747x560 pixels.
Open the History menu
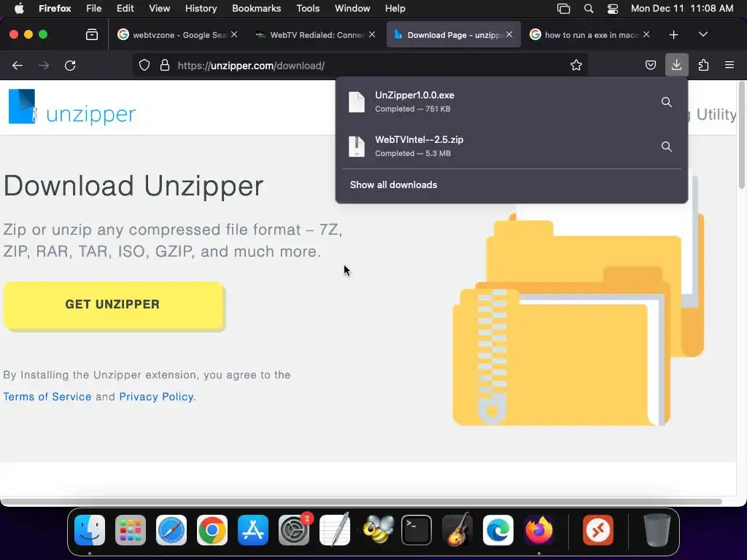click(201, 9)
